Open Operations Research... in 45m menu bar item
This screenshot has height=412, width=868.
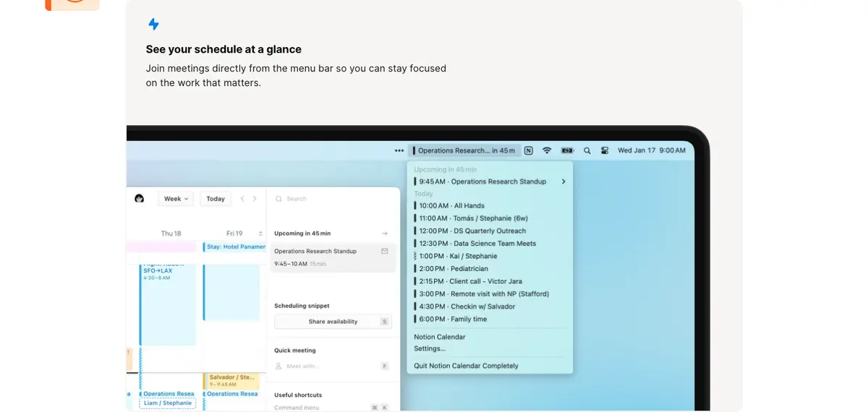[464, 151]
